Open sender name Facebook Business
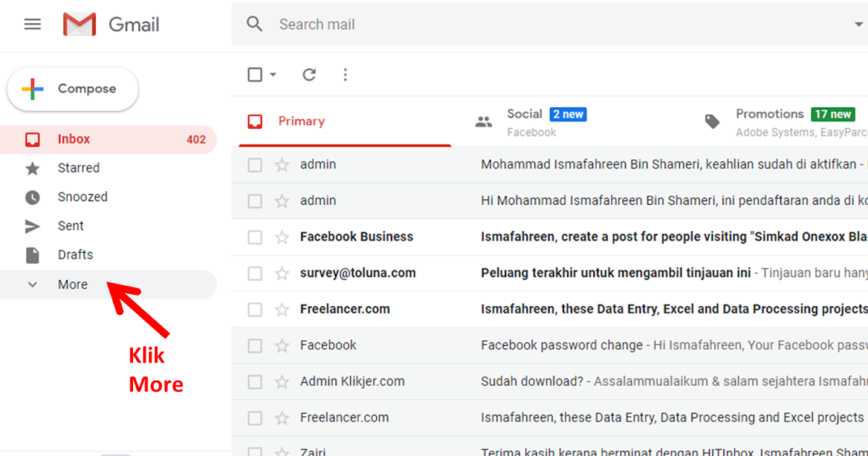The height and width of the screenshot is (456, 868). (x=357, y=237)
